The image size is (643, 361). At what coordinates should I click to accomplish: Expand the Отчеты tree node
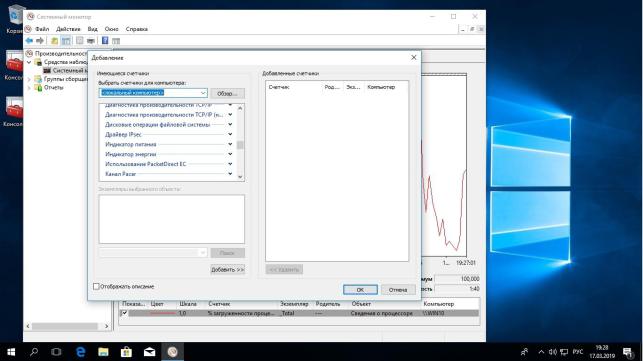29,87
